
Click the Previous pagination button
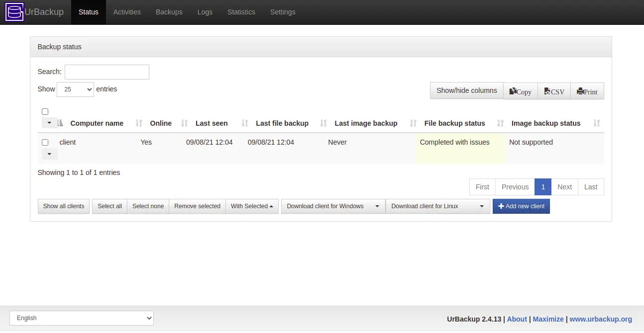[515, 187]
